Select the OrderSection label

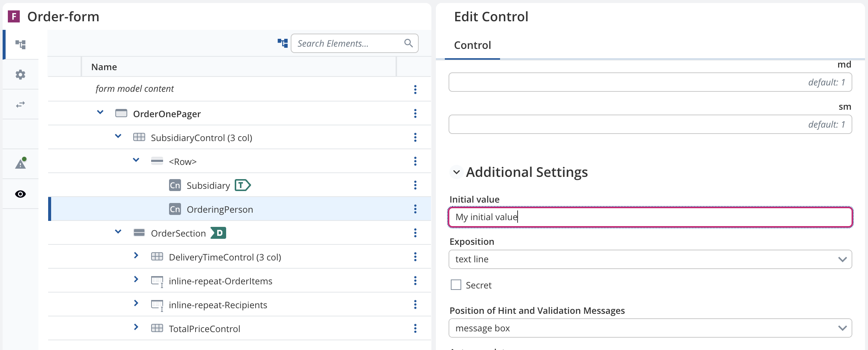point(178,233)
